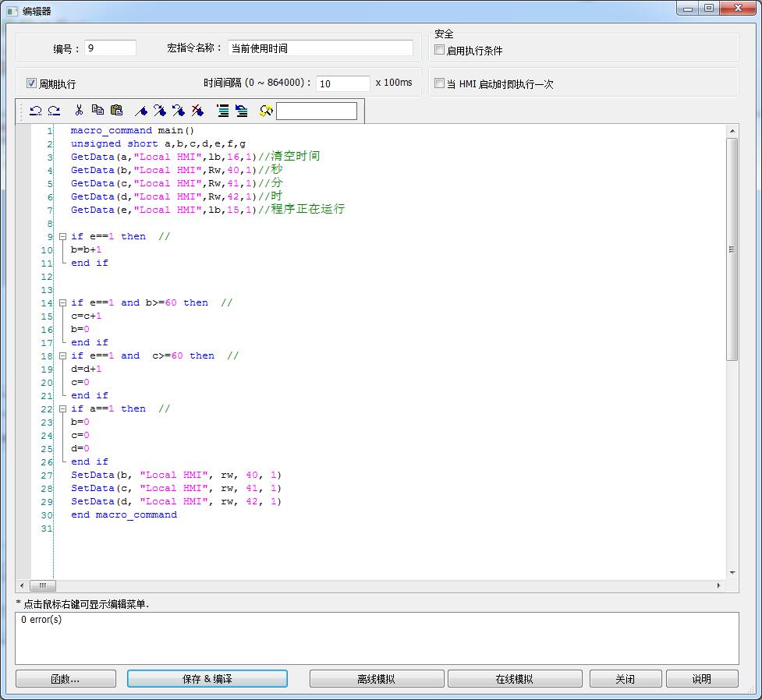Toggle bookmark using the first flag icon
762x700 pixels.
point(141,111)
